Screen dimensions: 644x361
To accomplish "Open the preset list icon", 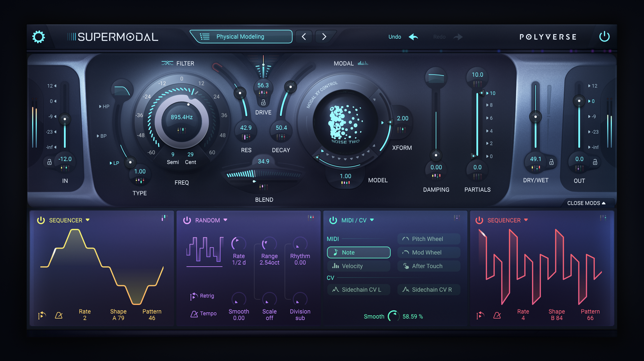I will tap(205, 37).
